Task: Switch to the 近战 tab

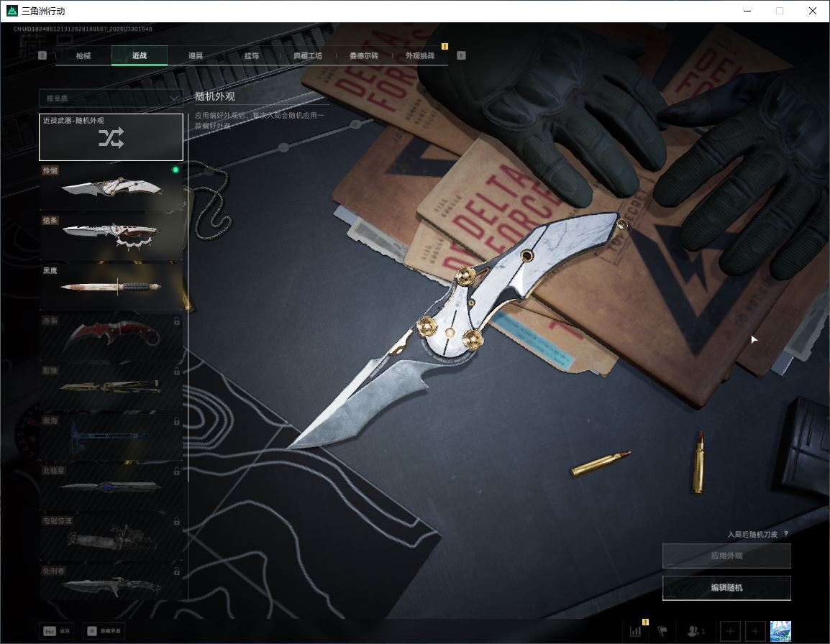Action: [x=140, y=55]
